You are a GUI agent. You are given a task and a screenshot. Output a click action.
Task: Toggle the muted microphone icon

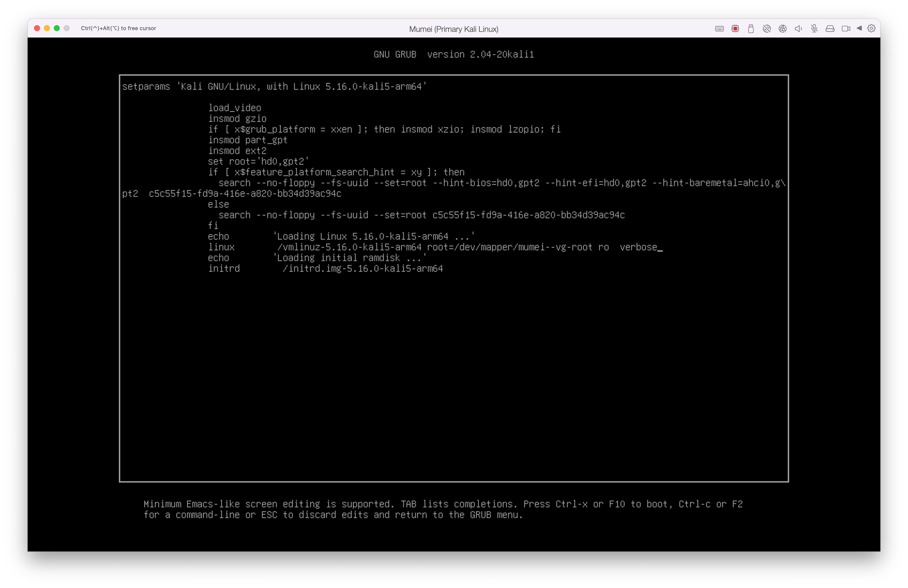(x=814, y=29)
